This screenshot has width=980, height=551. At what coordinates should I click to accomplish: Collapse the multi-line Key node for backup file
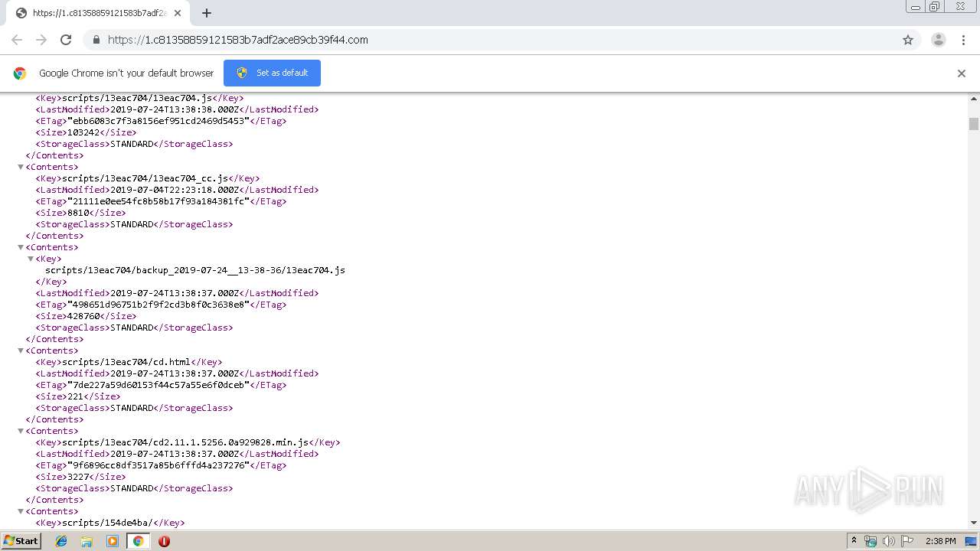(31, 259)
